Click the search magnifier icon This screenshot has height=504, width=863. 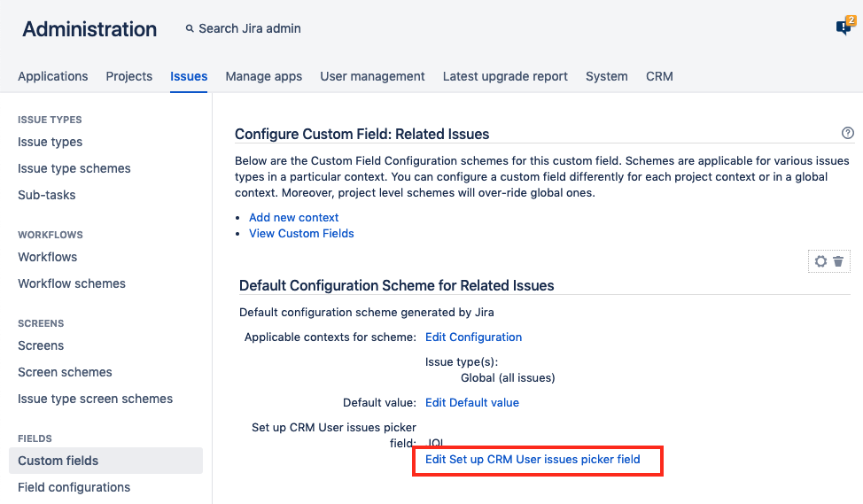pyautogui.click(x=190, y=28)
